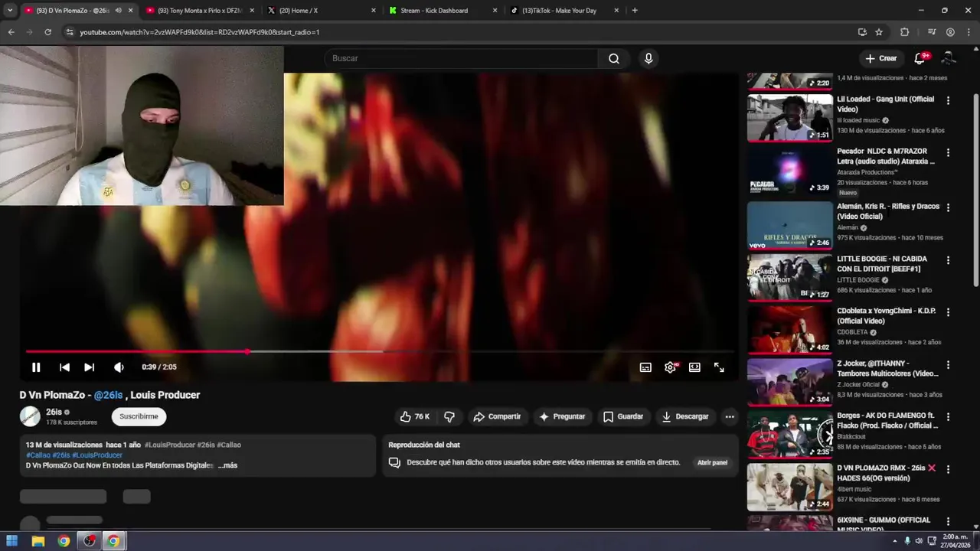980x551 pixels.
Task: Expand description with ...más
Action: 227,465
